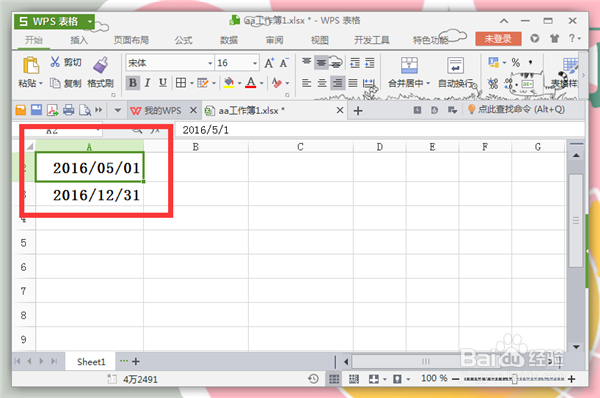Open the font name dropdown 宋体

pyautogui.click(x=210, y=63)
